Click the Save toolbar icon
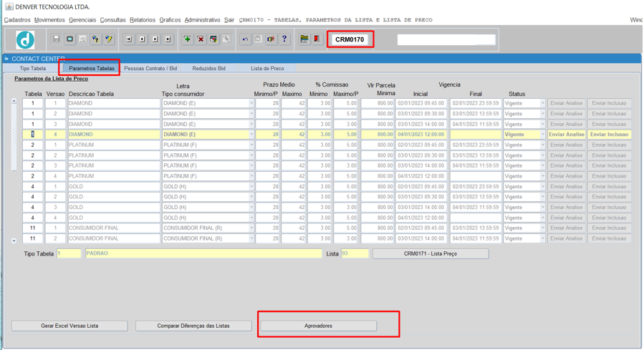The image size is (644, 350). click(x=57, y=39)
